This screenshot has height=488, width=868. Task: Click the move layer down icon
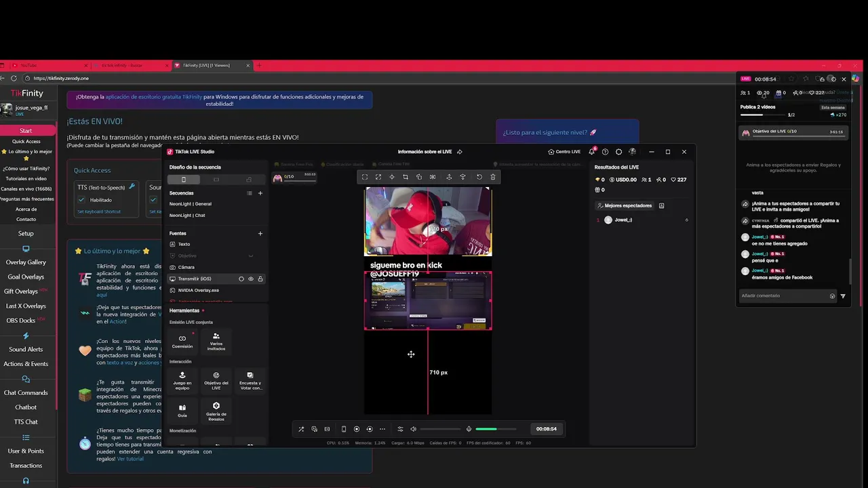(x=462, y=177)
